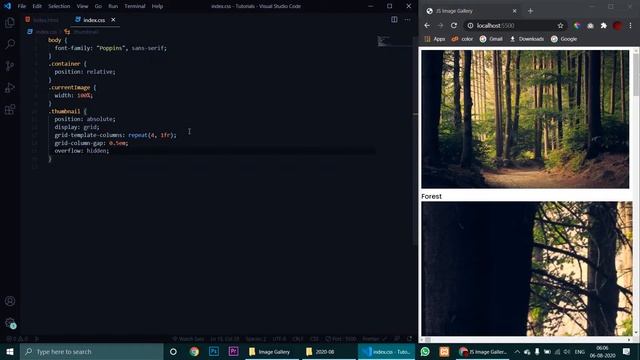Viewport: 640px width, 360px height.
Task: Click the errors and warnings status indicator
Action: [x=17, y=339]
